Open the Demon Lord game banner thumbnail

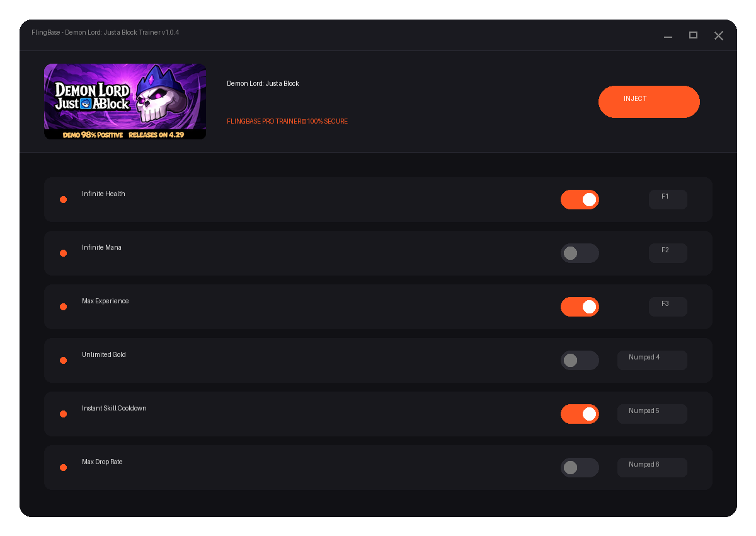[125, 102]
